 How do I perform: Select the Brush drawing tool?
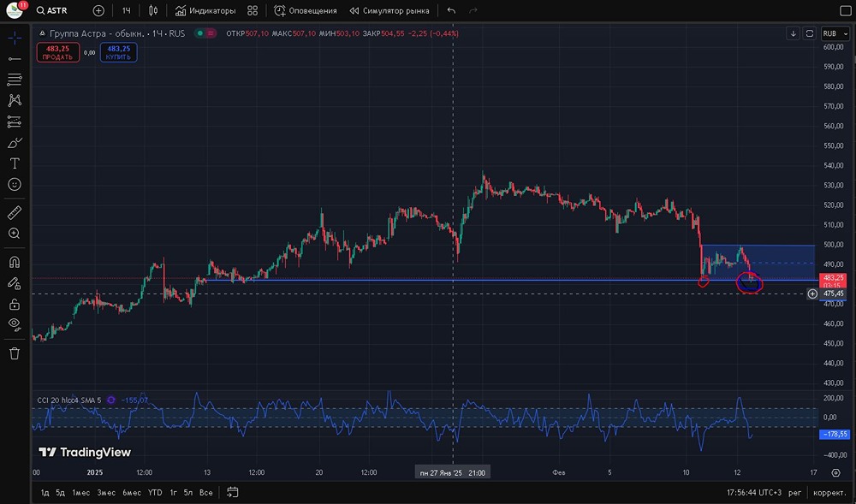click(x=15, y=143)
